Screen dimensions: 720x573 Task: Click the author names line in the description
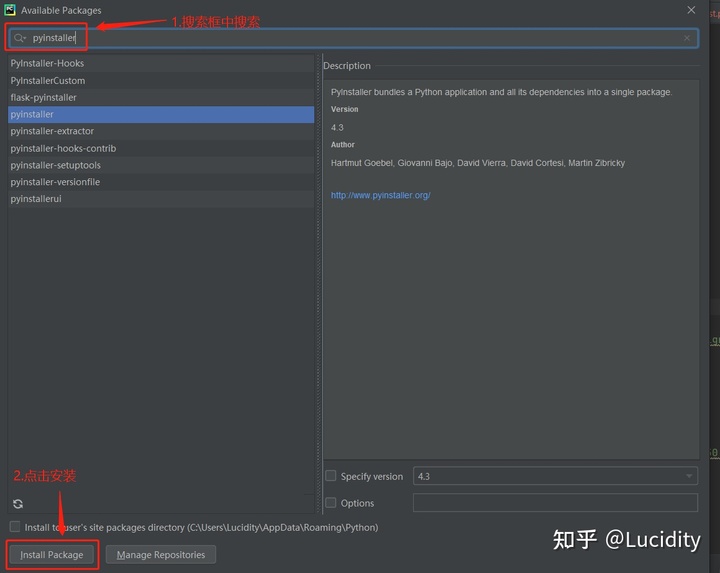click(x=478, y=163)
